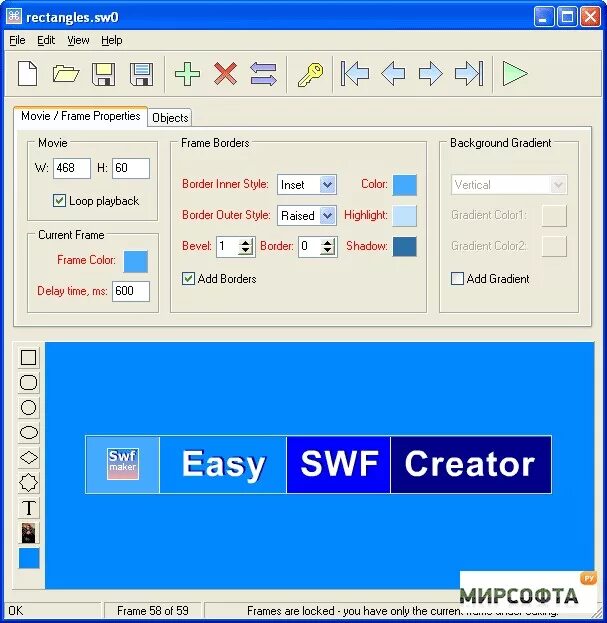Image resolution: width=607 pixels, height=623 pixels.
Task: Open the File menu
Action: [x=17, y=40]
